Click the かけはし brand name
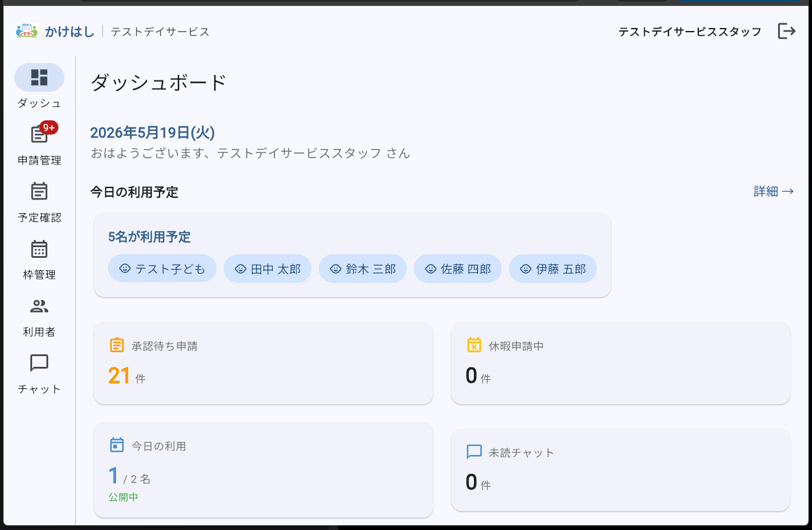812x530 pixels. point(70,32)
